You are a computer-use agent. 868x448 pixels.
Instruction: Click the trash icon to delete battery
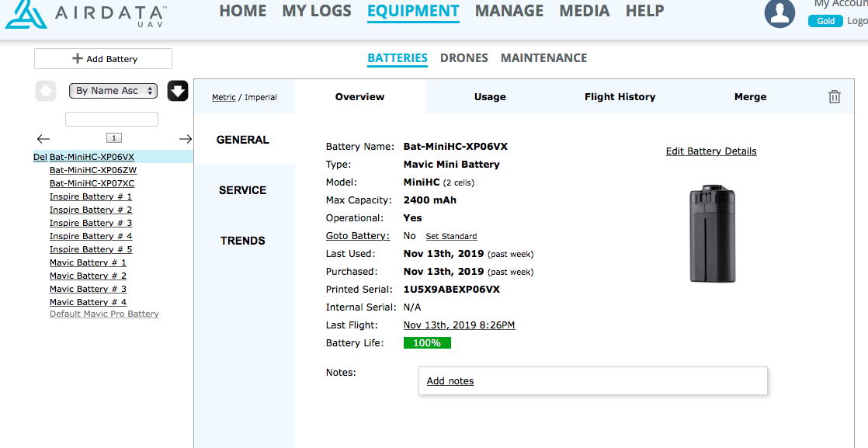coord(834,97)
